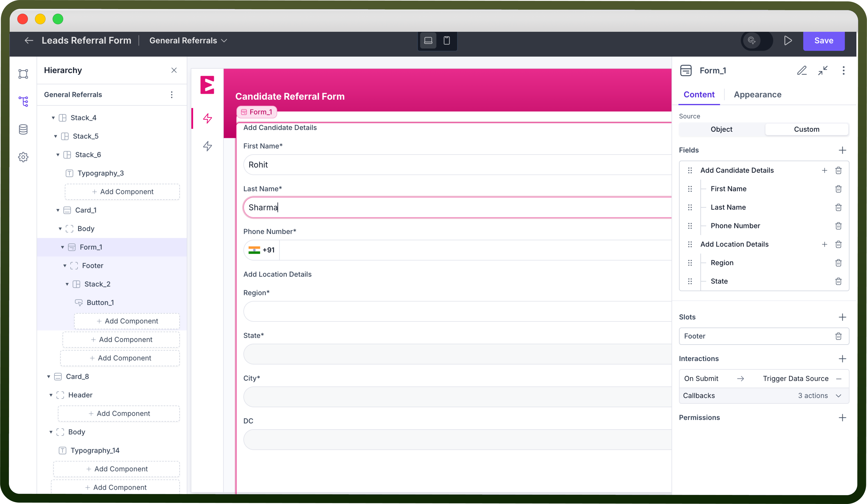Image resolution: width=867 pixels, height=504 pixels.
Task: Open the canvas frame tool in sidebar
Action: pyautogui.click(x=23, y=74)
